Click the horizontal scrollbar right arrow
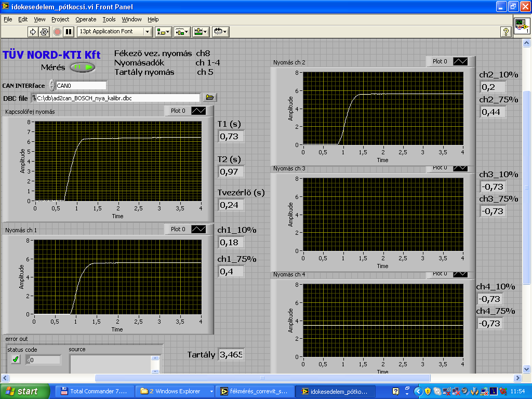Screen dimensions: 532x399 (517, 378)
